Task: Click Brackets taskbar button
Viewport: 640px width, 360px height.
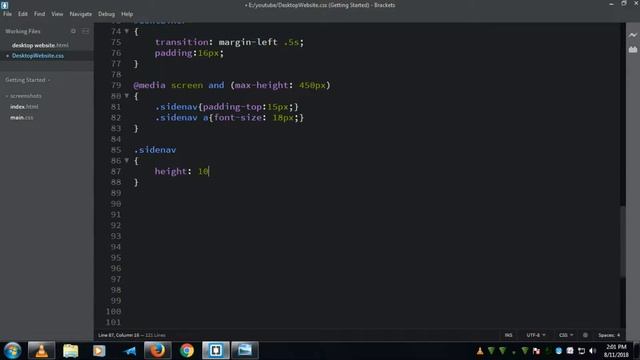Action: point(216,350)
